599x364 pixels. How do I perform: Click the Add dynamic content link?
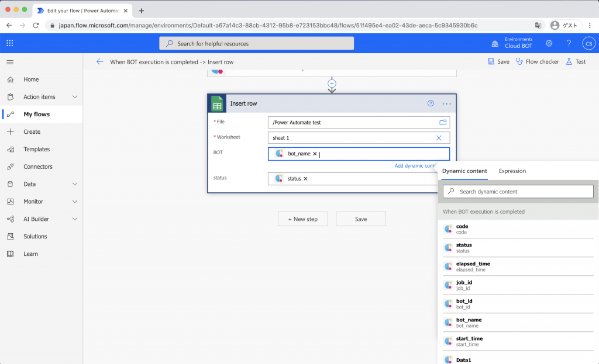click(415, 165)
